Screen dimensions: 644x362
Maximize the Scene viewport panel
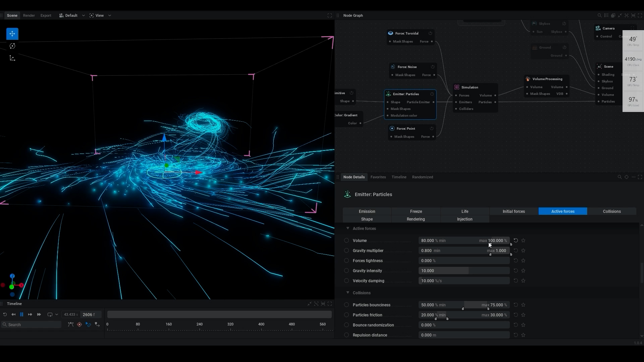tap(330, 15)
